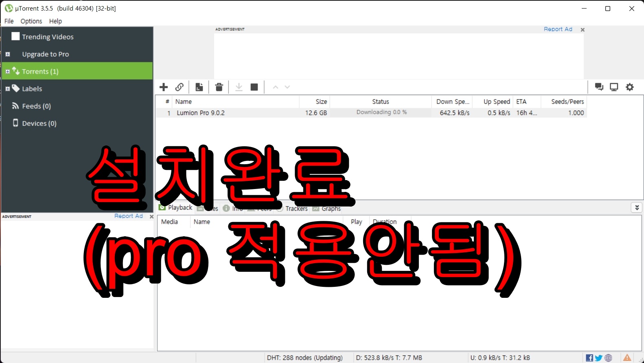Click the warning triangle in status bar
The image size is (644, 363).
pyautogui.click(x=627, y=358)
